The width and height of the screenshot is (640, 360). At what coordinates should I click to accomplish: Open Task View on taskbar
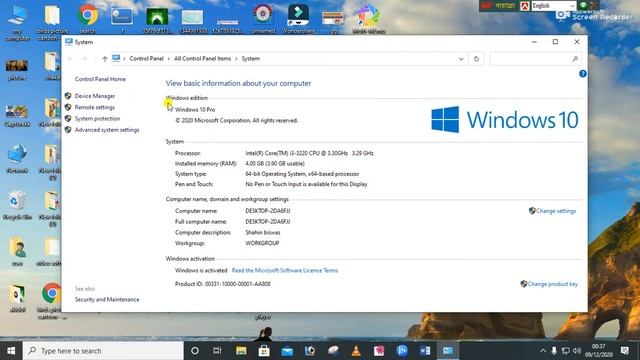217,351
